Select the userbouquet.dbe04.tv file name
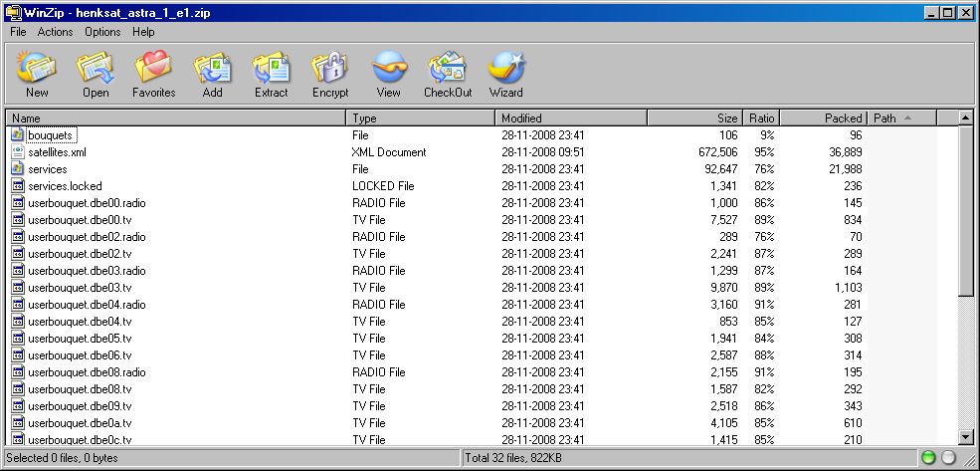Viewport: 980px width, 471px height. tap(80, 321)
